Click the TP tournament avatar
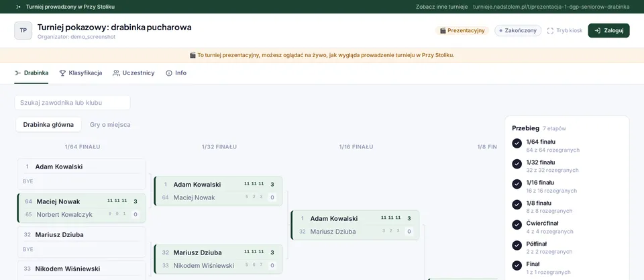Screen dimensions: 644x280 [23, 30]
